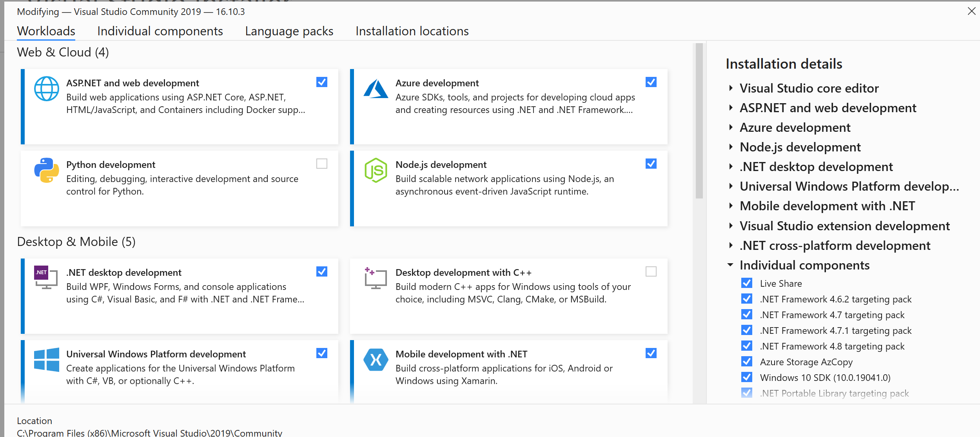Collapse the Individual components section

730,265
